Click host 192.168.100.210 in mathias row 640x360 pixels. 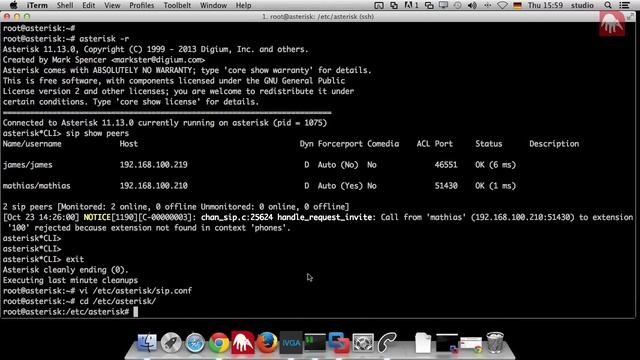[153, 186]
